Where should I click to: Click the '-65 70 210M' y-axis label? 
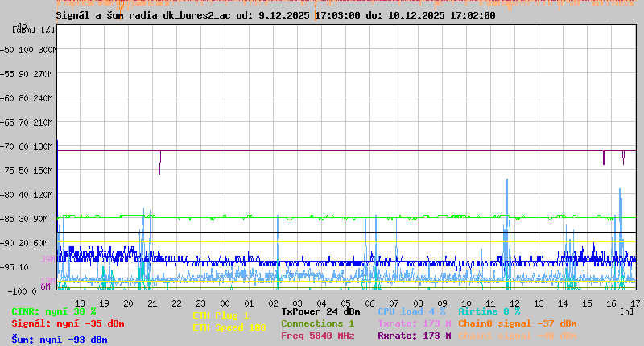(27, 122)
